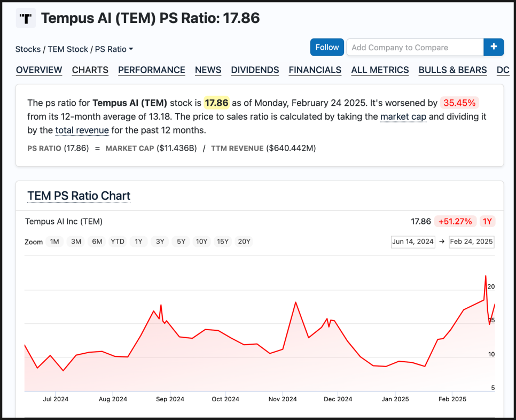Click the red 1Y period badge
Image resolution: width=516 pixels, height=420 pixels.
click(x=487, y=222)
